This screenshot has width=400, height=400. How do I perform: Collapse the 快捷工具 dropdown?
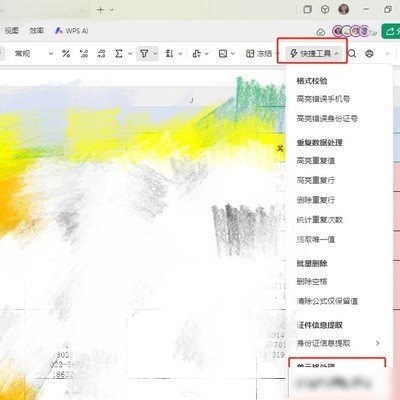click(x=337, y=54)
